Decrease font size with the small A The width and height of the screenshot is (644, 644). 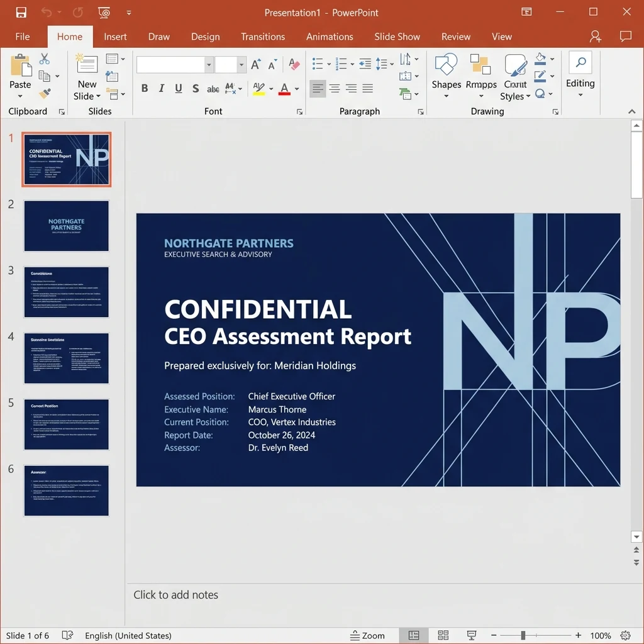272,64
